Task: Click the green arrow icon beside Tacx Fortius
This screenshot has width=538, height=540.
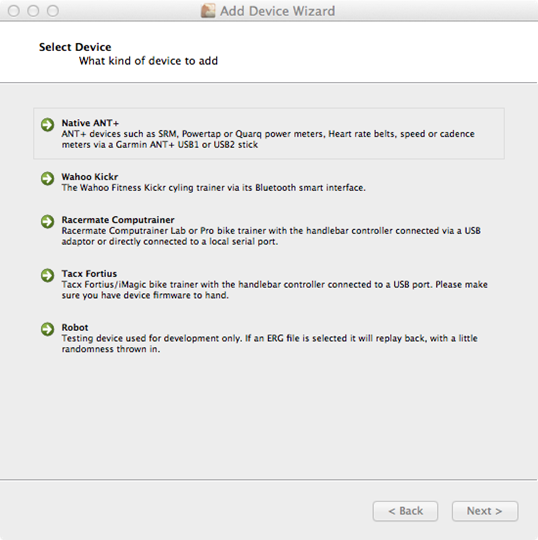Action: pyautogui.click(x=48, y=275)
